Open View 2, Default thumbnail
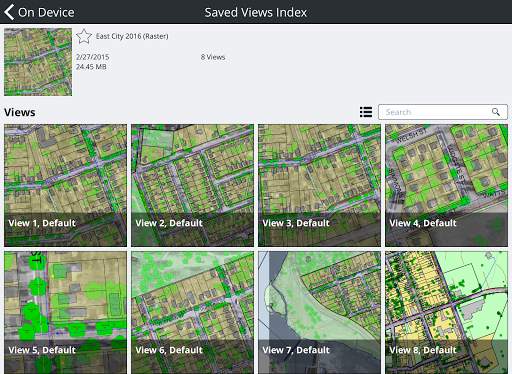The image size is (512, 374). point(192,185)
